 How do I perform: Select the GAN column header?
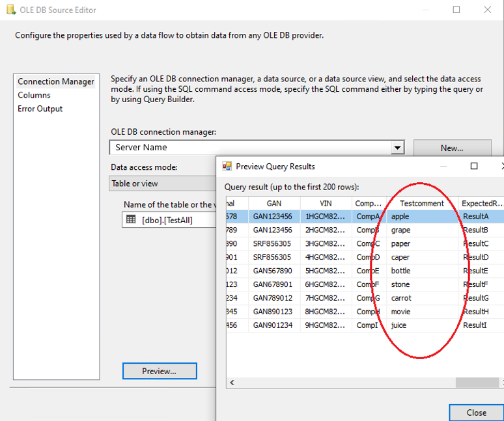274,203
